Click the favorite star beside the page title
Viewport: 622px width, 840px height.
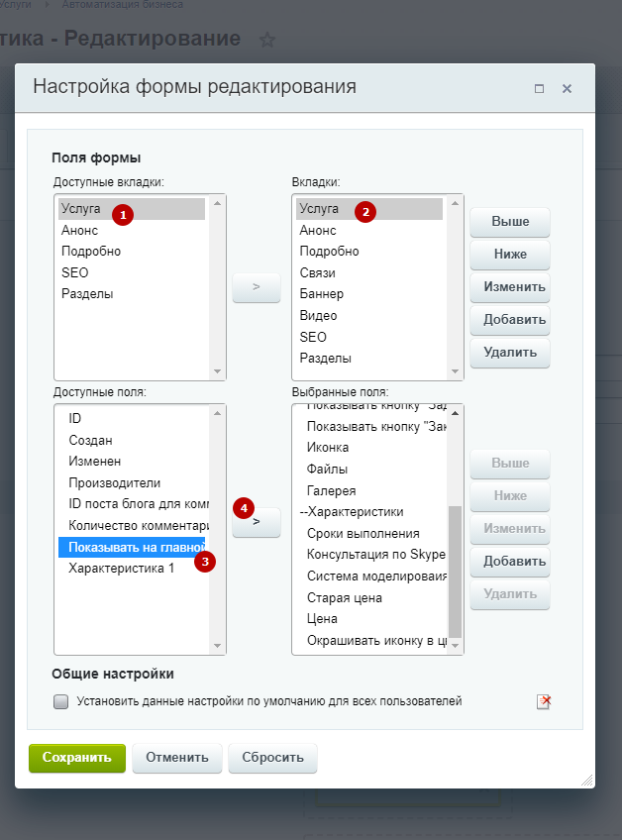(x=266, y=40)
